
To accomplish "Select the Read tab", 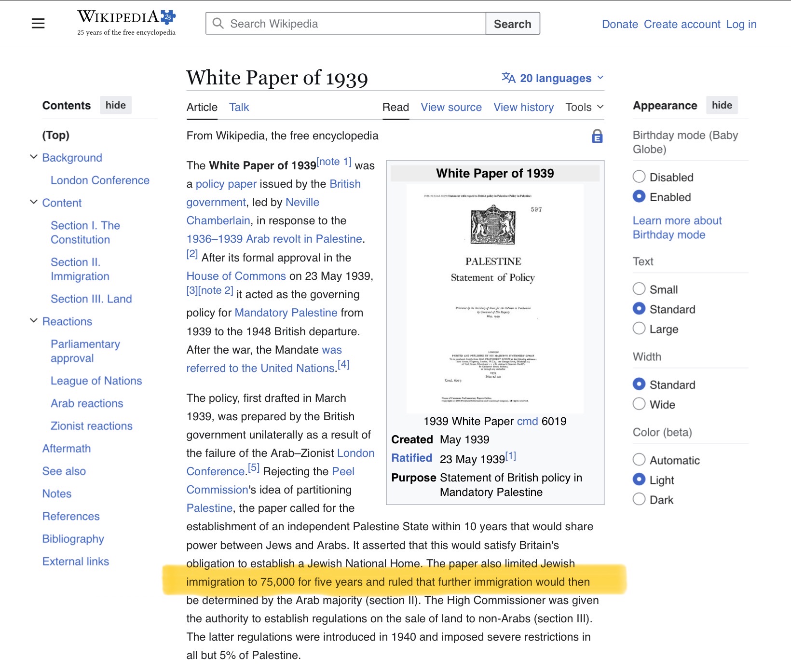I will 395,107.
